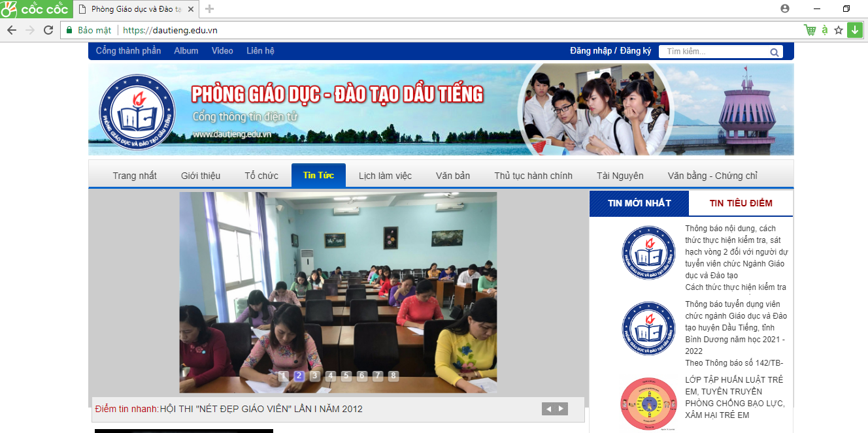Image resolution: width=868 pixels, height=433 pixels.
Task: Show slide 4 in the slideshow
Action: pos(330,376)
